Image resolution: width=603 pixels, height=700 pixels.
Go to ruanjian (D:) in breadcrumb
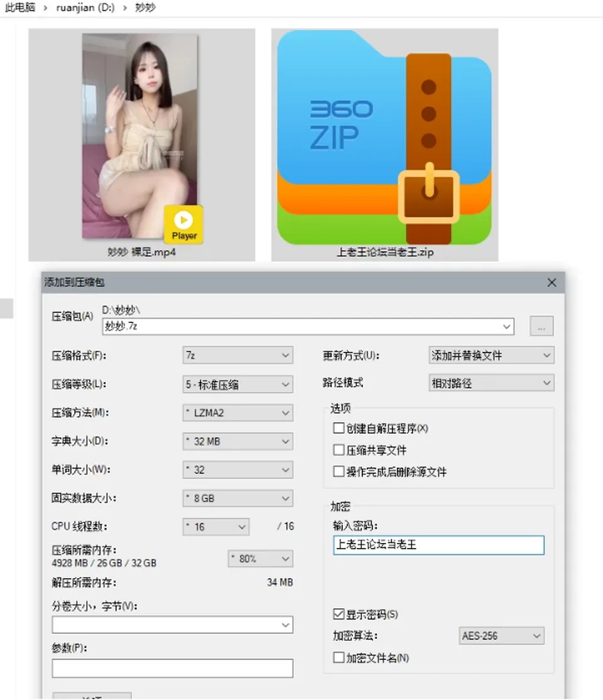click(x=85, y=8)
